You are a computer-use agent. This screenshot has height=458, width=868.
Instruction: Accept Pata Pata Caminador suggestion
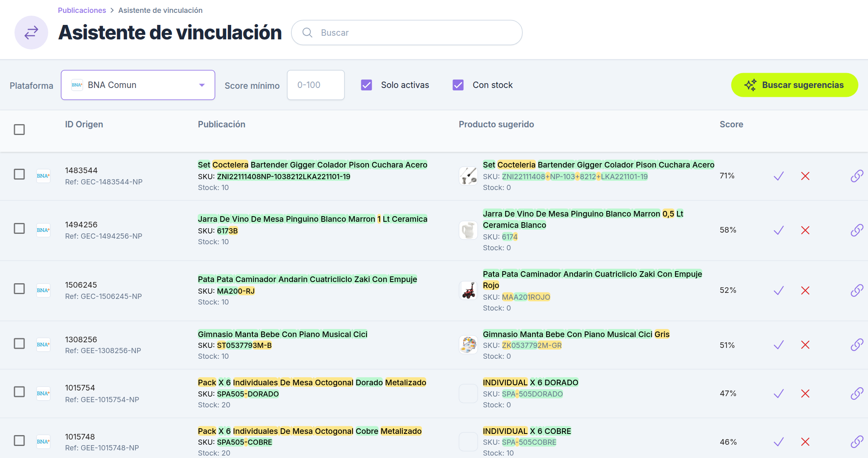click(x=779, y=290)
